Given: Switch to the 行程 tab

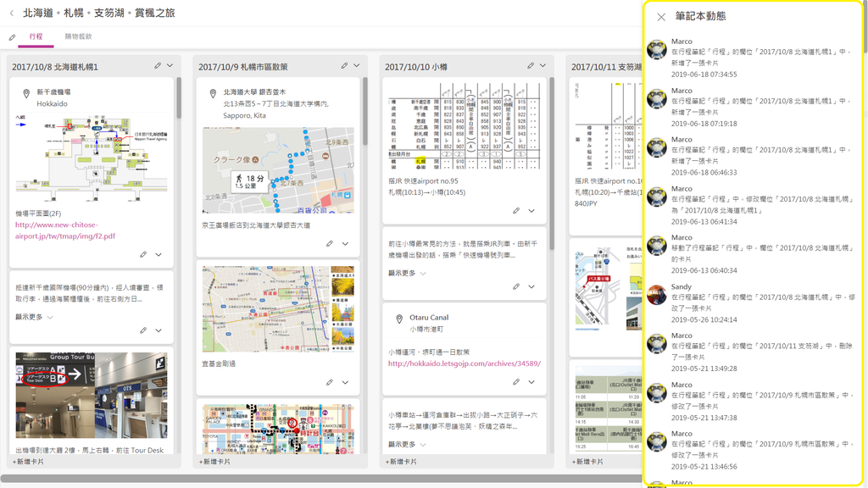Looking at the screenshot, I should [x=36, y=36].
